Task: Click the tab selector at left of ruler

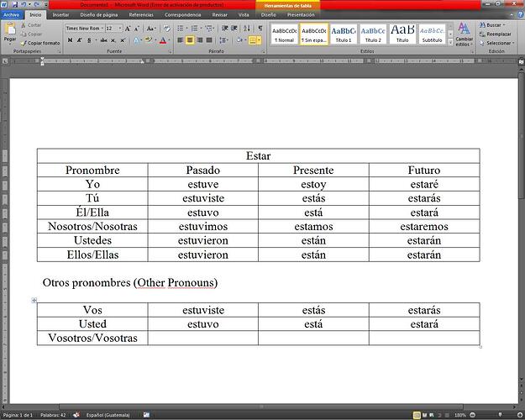Action: 5,61
